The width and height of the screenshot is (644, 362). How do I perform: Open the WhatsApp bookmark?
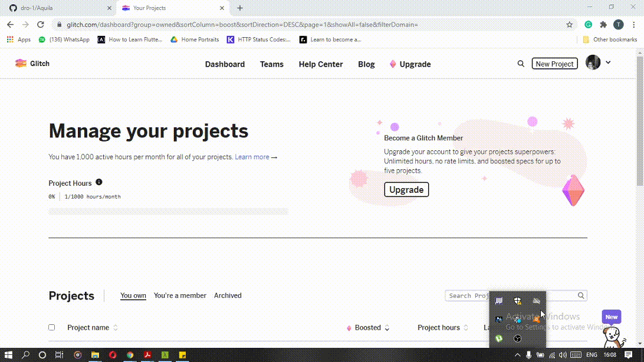(64, 40)
